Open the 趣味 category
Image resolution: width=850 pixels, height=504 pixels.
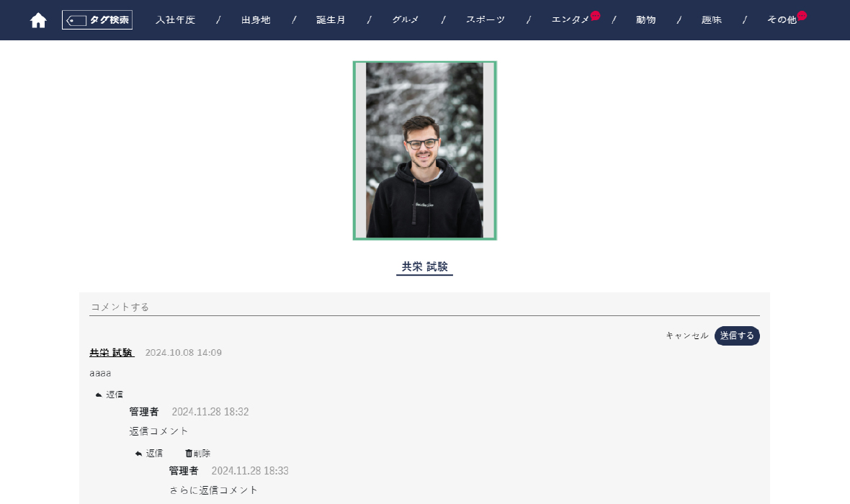(711, 20)
